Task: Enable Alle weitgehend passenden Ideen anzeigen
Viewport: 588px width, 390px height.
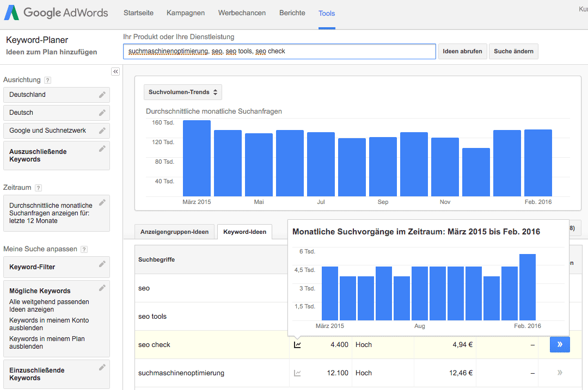Action: click(x=48, y=306)
